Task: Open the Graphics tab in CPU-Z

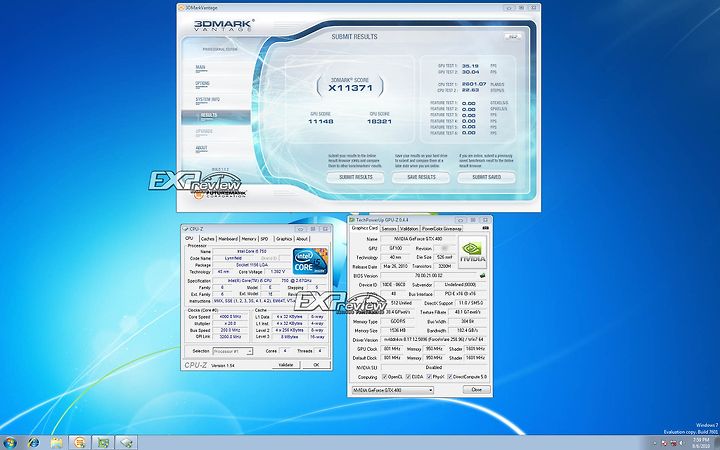Action: coord(284,239)
